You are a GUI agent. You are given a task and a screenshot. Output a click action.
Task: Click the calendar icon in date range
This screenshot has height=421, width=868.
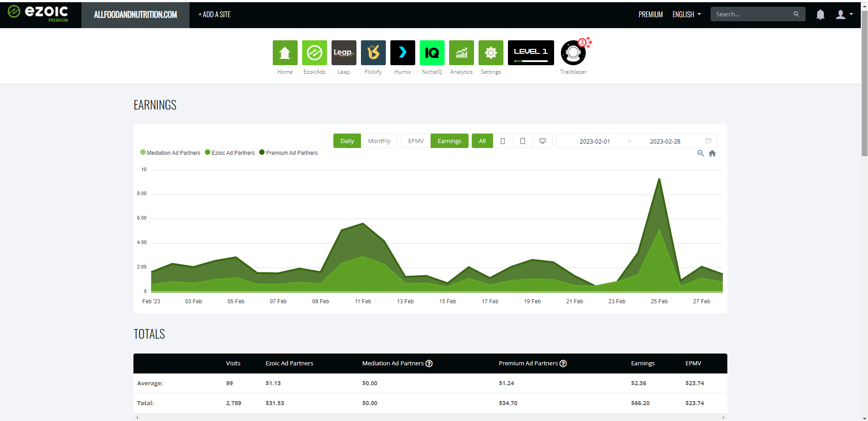tap(708, 141)
